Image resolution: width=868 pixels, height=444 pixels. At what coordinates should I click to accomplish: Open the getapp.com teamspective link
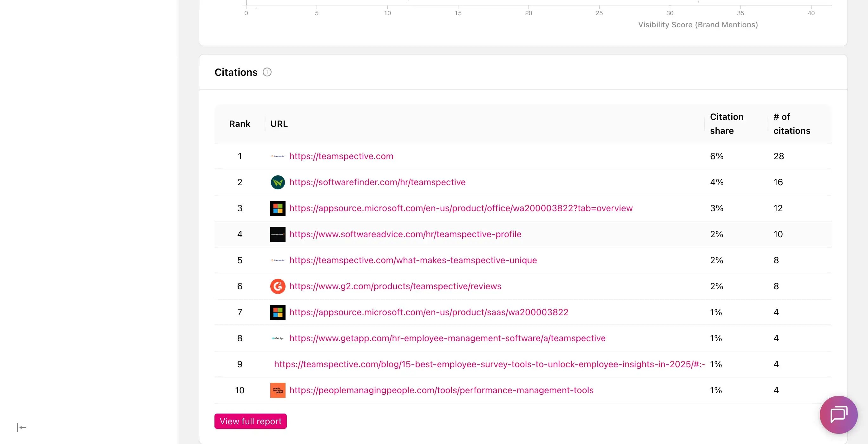[447, 338]
